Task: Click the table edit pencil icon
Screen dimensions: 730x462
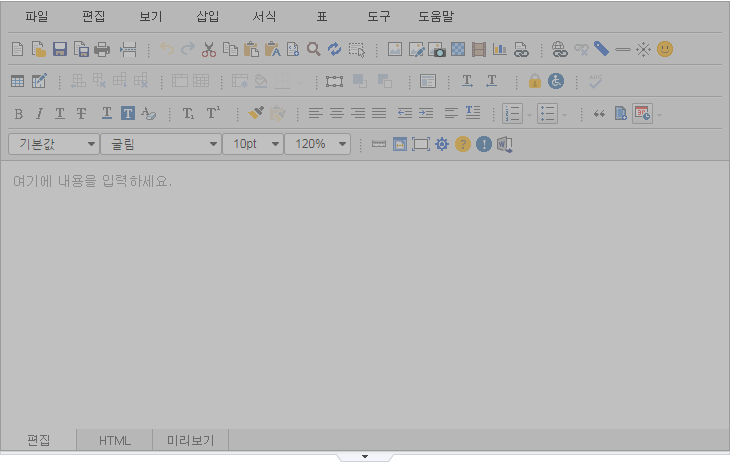Action: [39, 81]
